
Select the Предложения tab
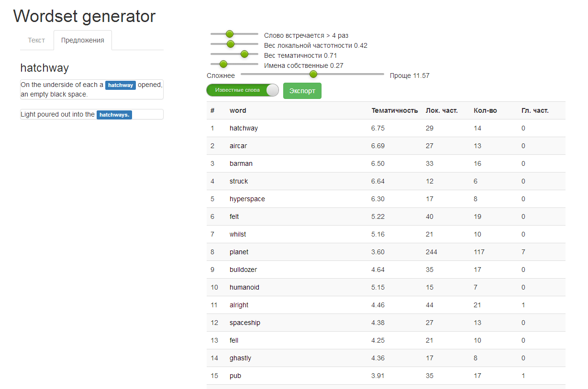click(83, 40)
